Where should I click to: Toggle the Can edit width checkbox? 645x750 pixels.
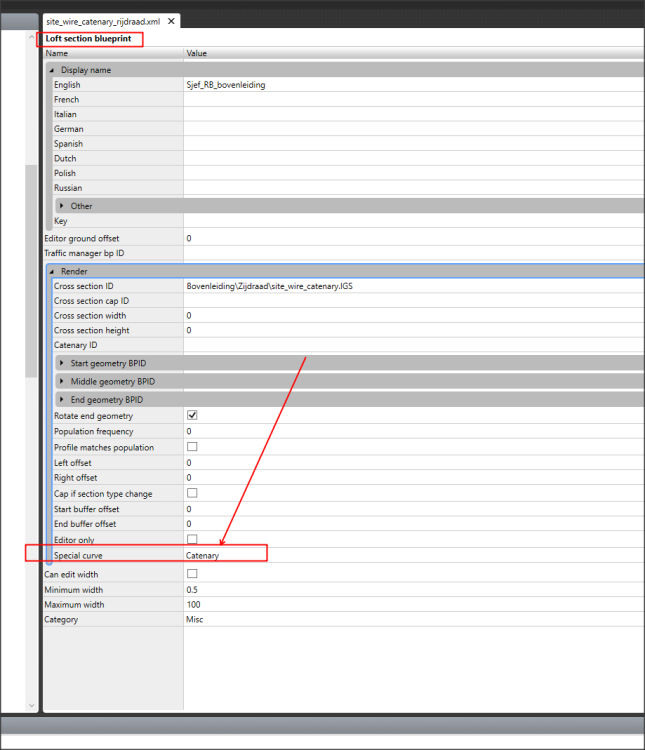[192, 574]
